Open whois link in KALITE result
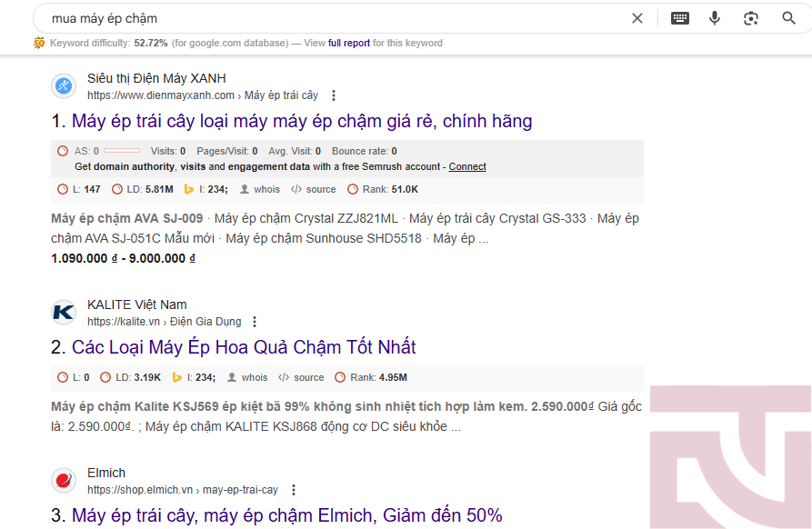This screenshot has height=529, width=812. (x=255, y=377)
